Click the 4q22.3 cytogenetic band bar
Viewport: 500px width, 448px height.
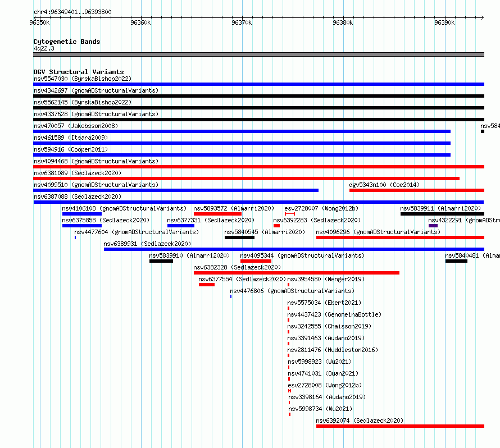click(x=258, y=54)
